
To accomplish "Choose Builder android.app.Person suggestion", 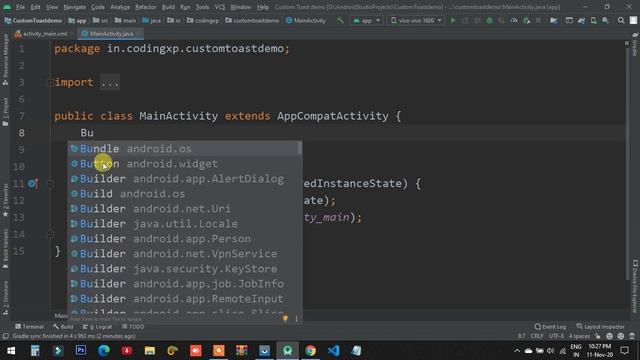I will click(x=184, y=239).
